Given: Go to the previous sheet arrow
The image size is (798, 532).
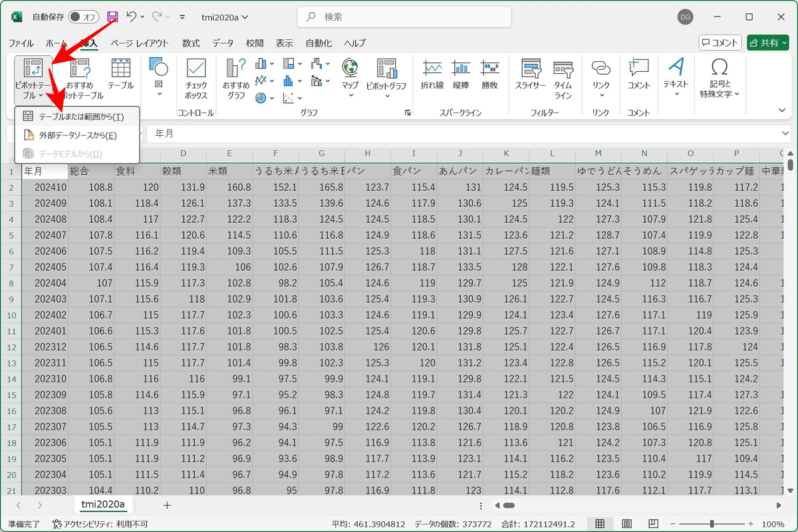Looking at the screenshot, I should point(20,505).
